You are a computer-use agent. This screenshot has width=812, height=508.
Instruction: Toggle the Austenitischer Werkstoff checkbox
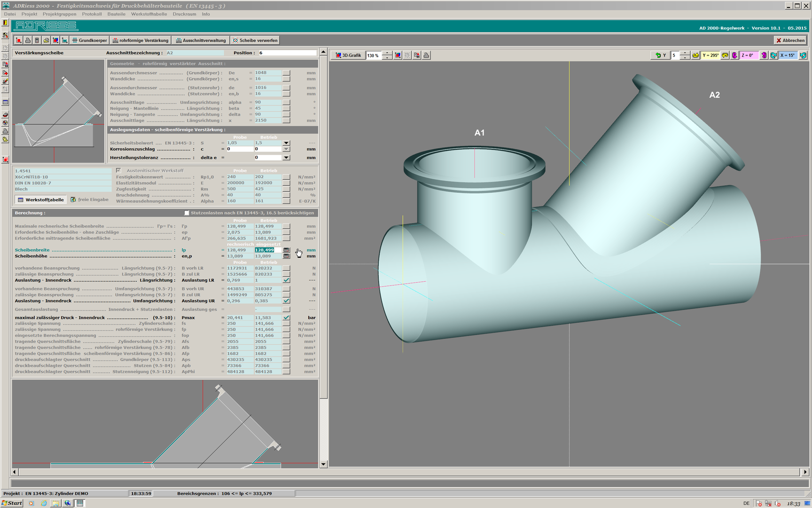(x=118, y=170)
